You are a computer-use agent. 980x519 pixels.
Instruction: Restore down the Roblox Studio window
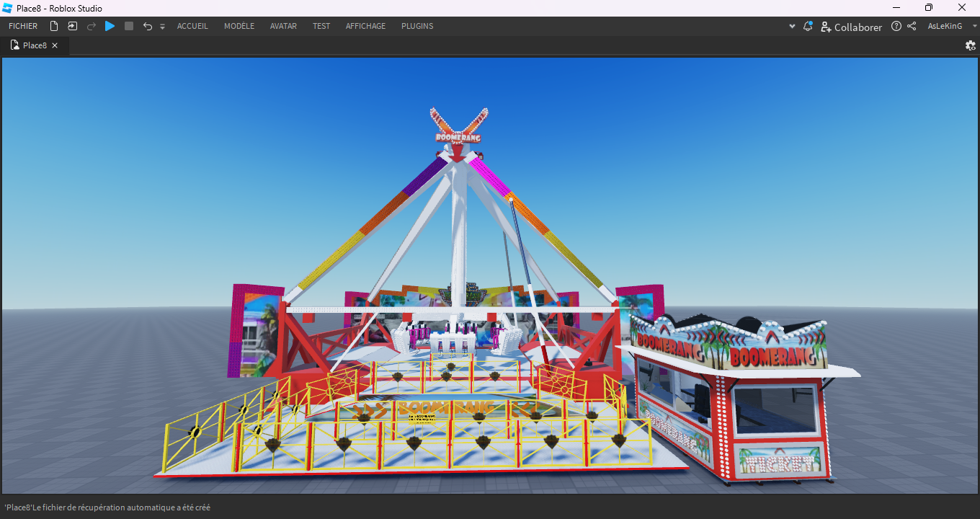point(929,8)
